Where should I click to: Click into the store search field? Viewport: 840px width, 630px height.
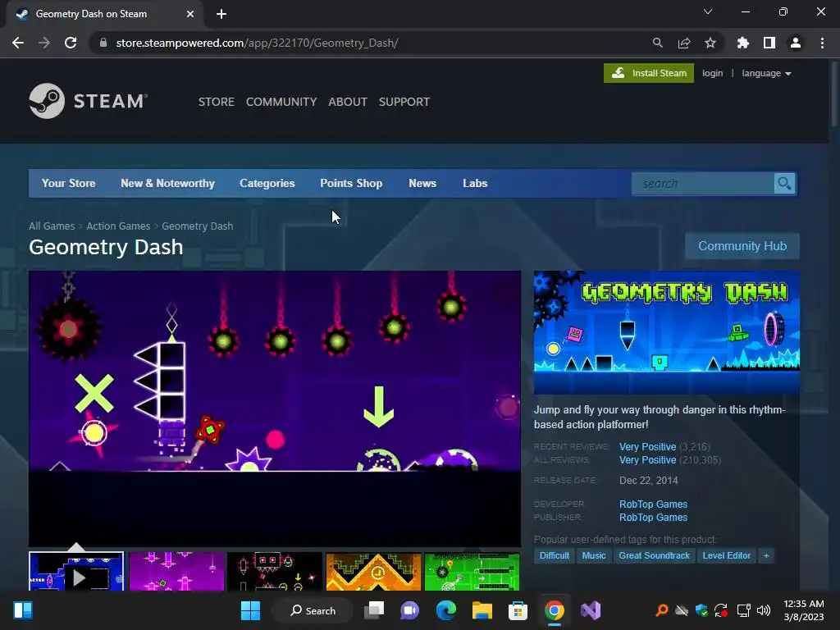[703, 184]
